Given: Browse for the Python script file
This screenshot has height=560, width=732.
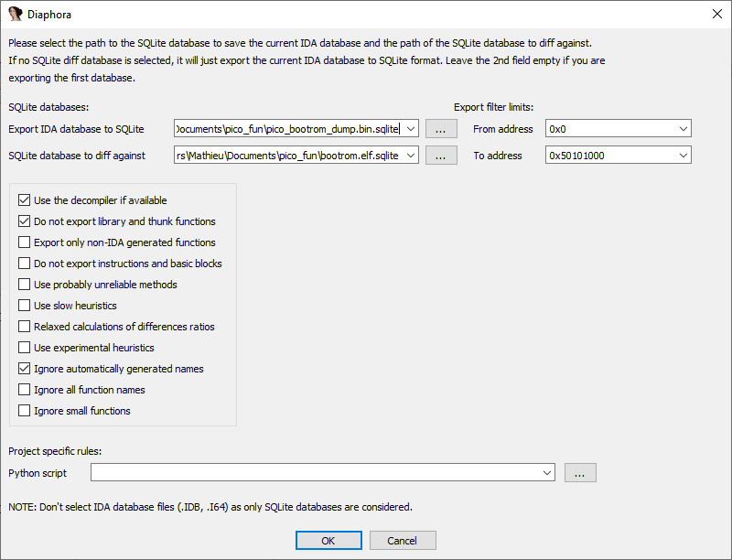Looking at the screenshot, I should pos(580,473).
